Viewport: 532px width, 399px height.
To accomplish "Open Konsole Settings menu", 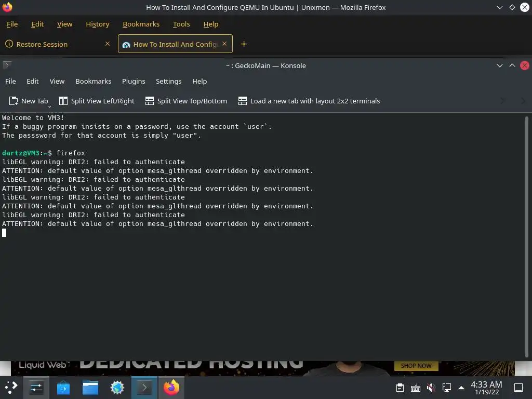I will (169, 82).
